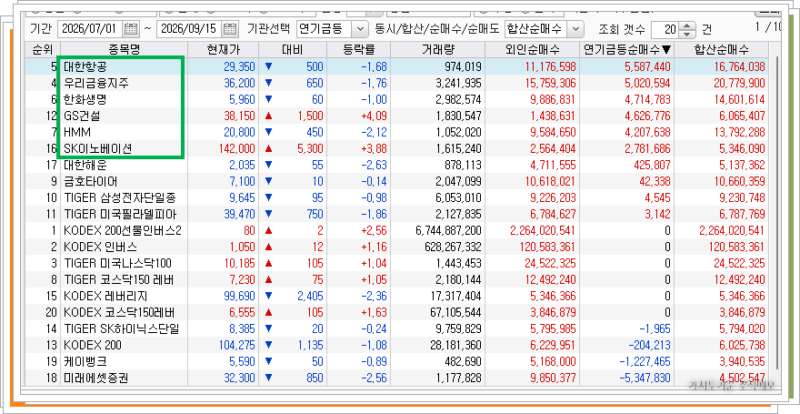Open the end date calendar picker
This screenshot has height=414, width=800.
pyautogui.click(x=231, y=29)
